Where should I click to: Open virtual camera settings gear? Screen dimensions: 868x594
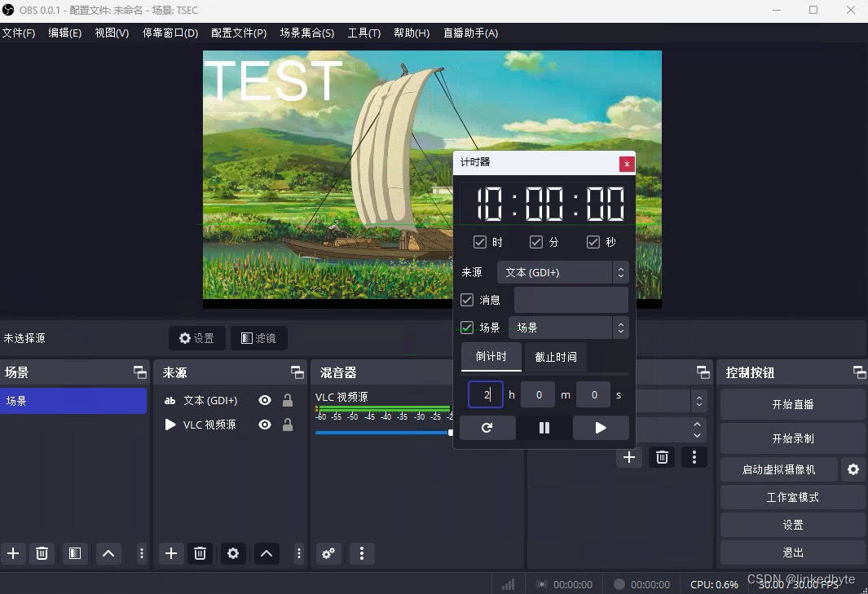tap(853, 469)
